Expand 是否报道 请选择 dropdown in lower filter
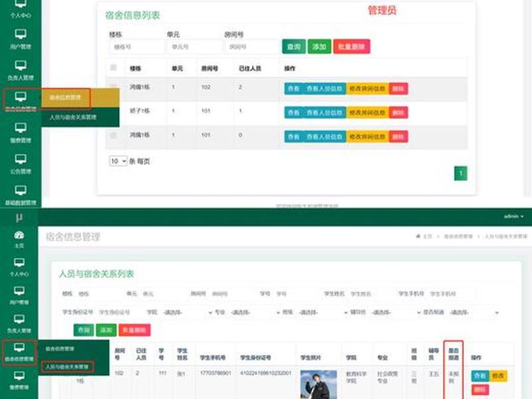The width and height of the screenshot is (532, 399). [x=474, y=313]
